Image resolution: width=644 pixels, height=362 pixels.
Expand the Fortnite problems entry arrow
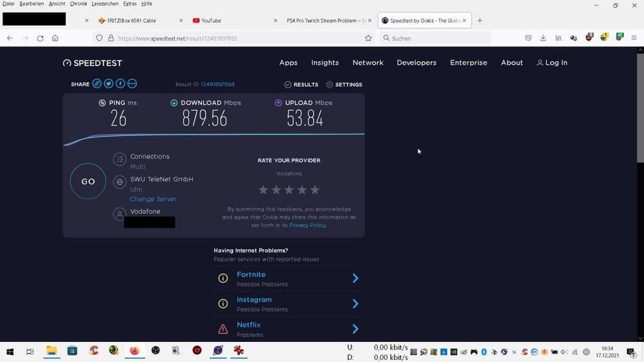[x=355, y=278]
